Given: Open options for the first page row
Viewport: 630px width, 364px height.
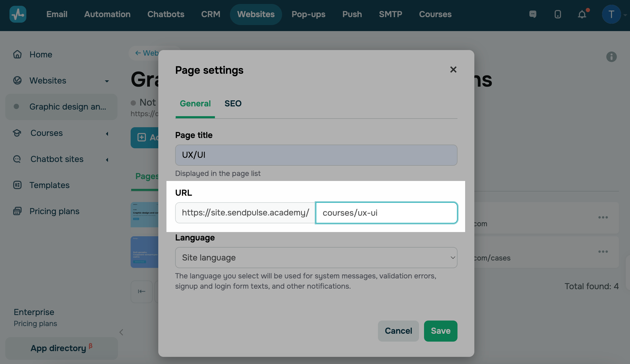Looking at the screenshot, I should click(x=603, y=218).
